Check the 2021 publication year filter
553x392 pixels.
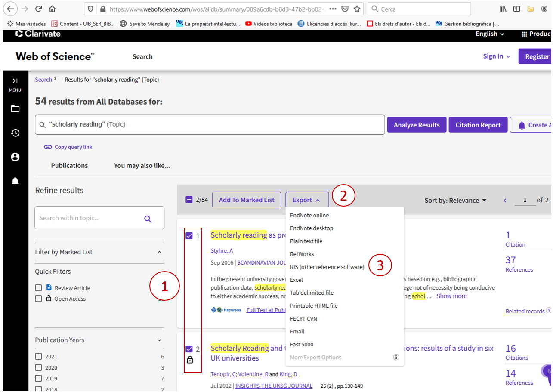click(x=39, y=356)
